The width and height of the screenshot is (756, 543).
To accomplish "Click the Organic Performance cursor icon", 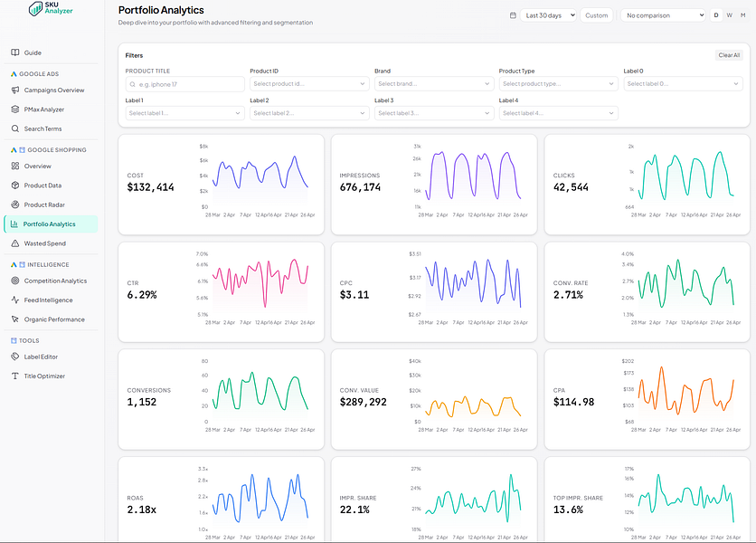I will click(x=15, y=319).
